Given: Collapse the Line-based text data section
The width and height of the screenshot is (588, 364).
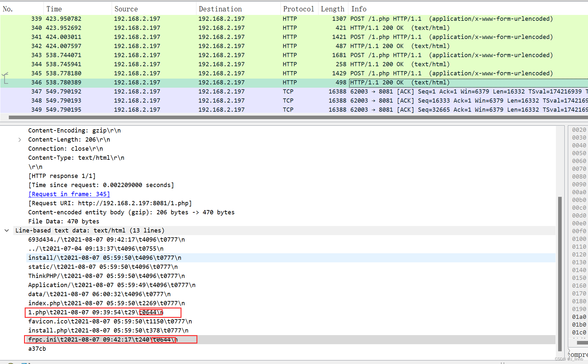Looking at the screenshot, I should (6, 230).
